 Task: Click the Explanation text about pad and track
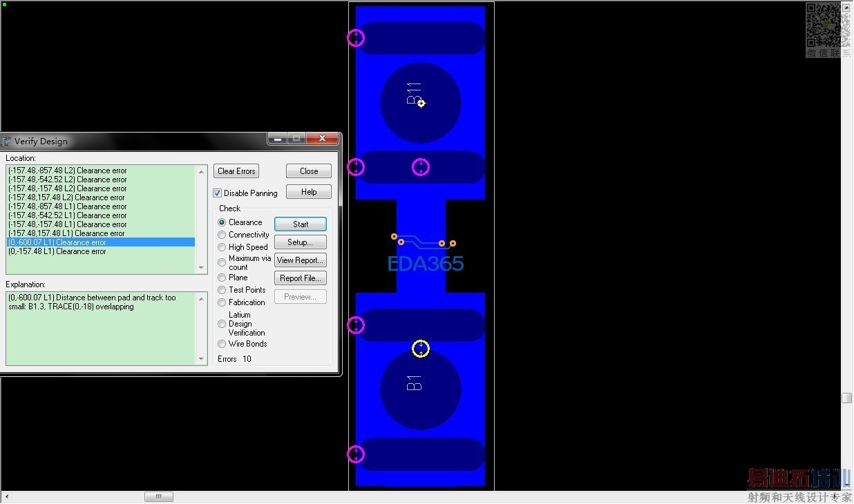point(92,302)
